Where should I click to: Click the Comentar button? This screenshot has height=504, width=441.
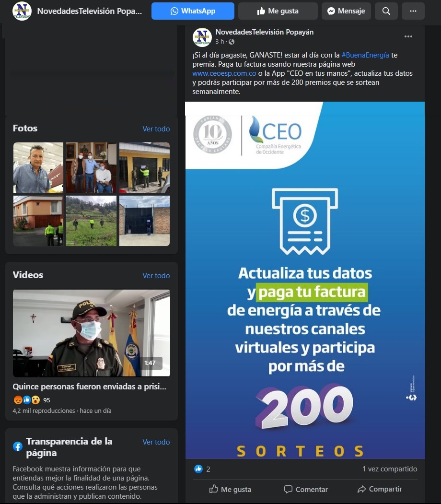(306, 489)
